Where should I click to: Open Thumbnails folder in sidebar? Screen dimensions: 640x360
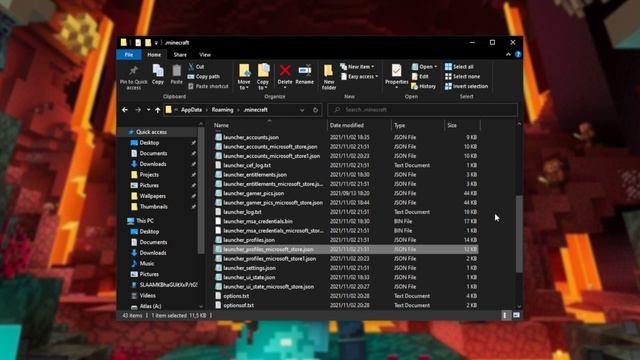153,207
